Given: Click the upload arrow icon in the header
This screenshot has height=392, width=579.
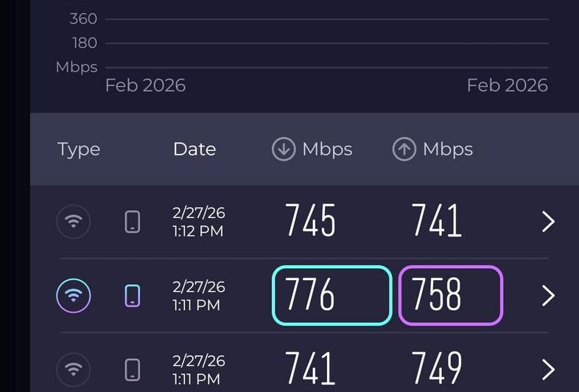Looking at the screenshot, I should [x=404, y=150].
